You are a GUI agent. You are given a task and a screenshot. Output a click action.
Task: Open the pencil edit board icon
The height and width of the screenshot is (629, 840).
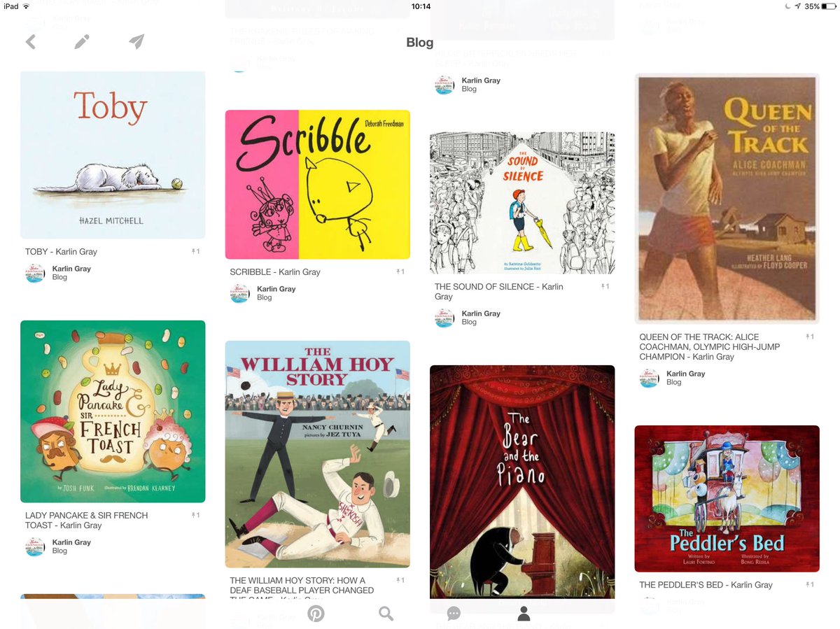coord(82,42)
